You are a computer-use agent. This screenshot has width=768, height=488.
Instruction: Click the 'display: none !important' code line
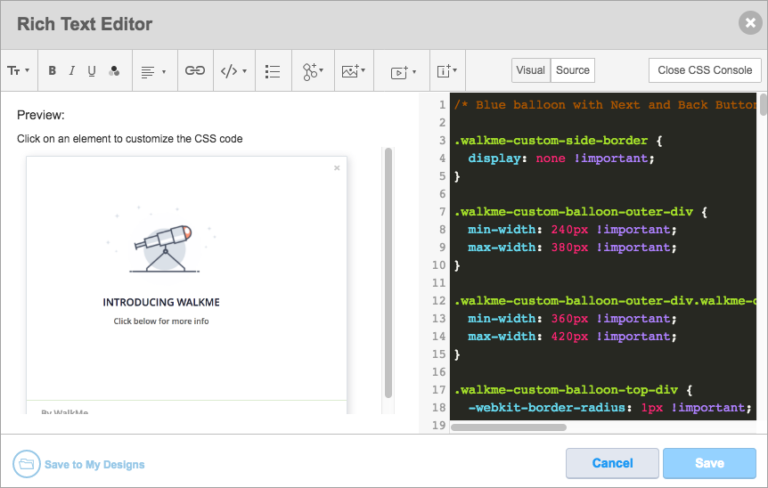click(x=561, y=158)
